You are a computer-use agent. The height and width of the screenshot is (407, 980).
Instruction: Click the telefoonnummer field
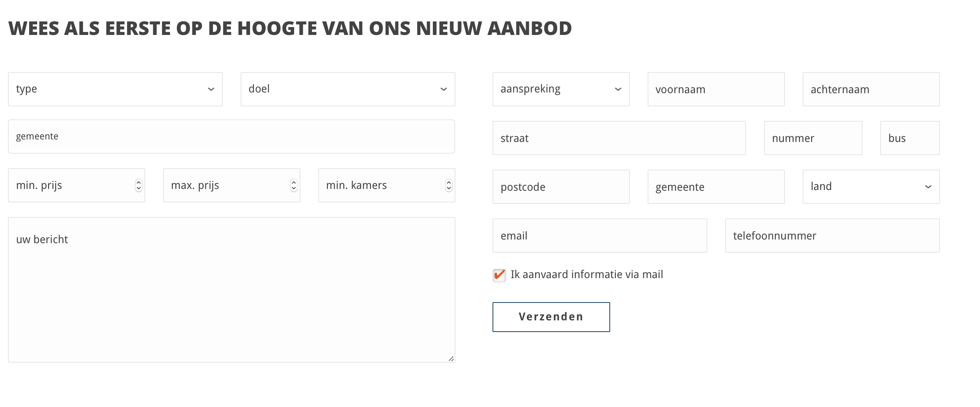[x=833, y=235]
